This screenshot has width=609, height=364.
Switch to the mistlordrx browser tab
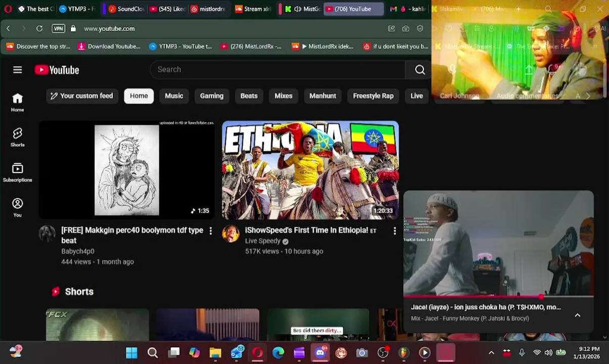208,9
